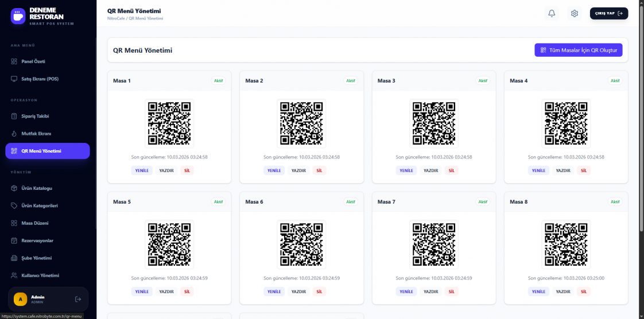The width and height of the screenshot is (644, 319).
Task: Open Satış Ekranı (POS) menu item
Action: [x=40, y=79]
